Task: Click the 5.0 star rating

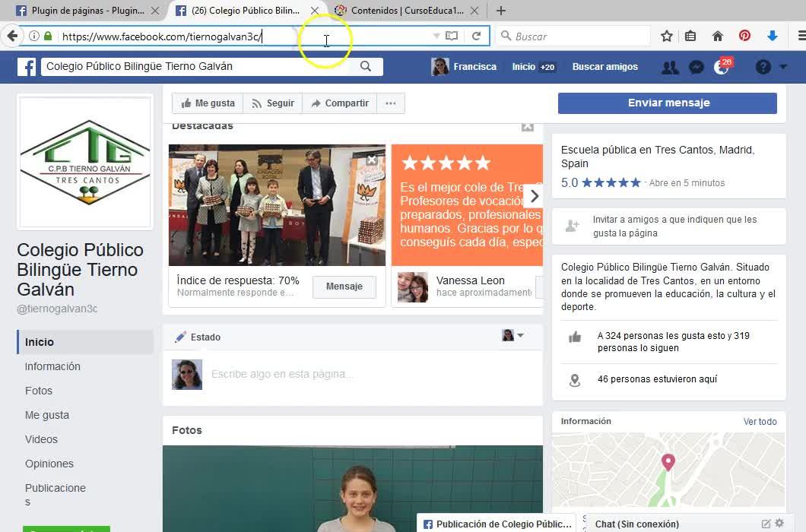Action: pos(601,182)
